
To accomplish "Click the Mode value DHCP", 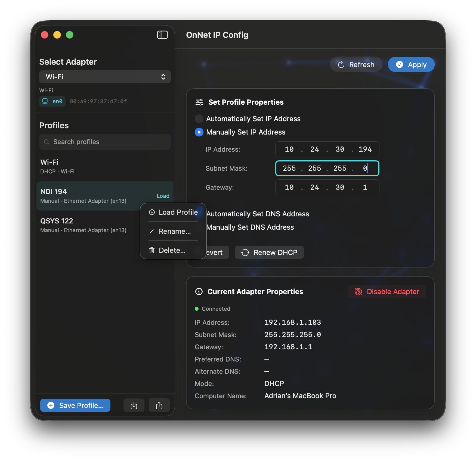I will coord(274,384).
